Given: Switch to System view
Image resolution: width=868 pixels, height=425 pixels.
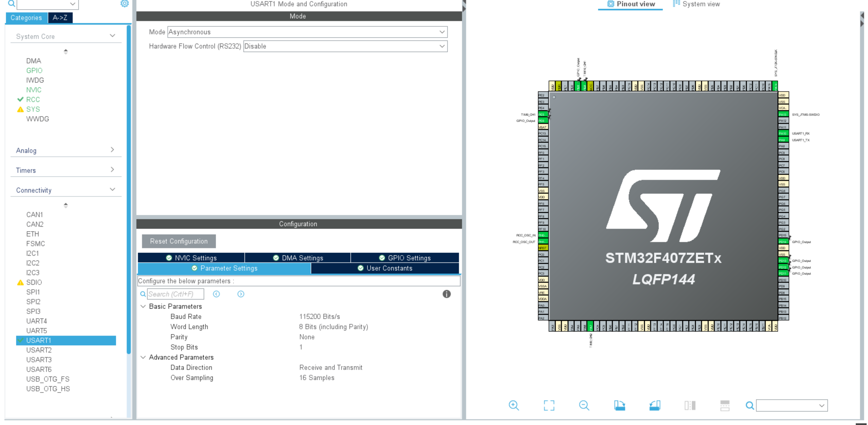Looking at the screenshot, I should (696, 4).
